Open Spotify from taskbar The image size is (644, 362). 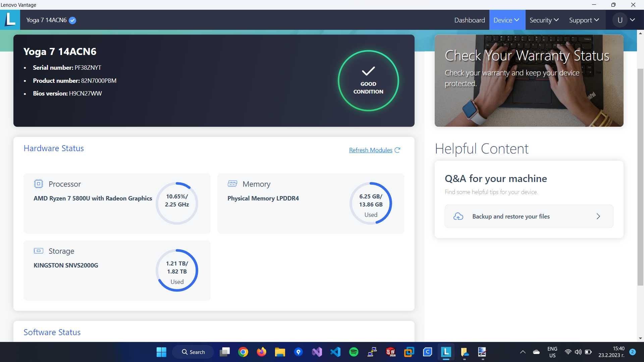pyautogui.click(x=354, y=352)
